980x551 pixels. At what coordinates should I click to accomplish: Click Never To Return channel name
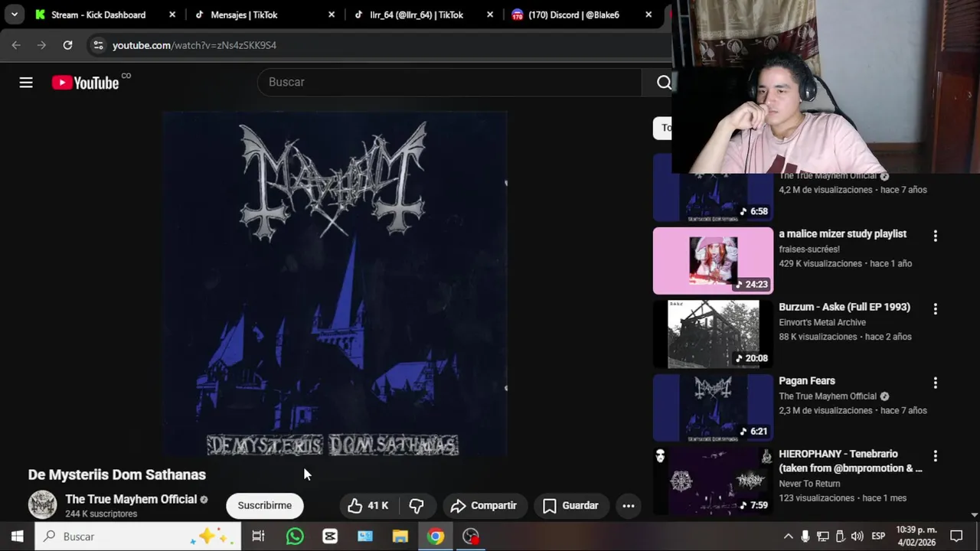pos(809,484)
